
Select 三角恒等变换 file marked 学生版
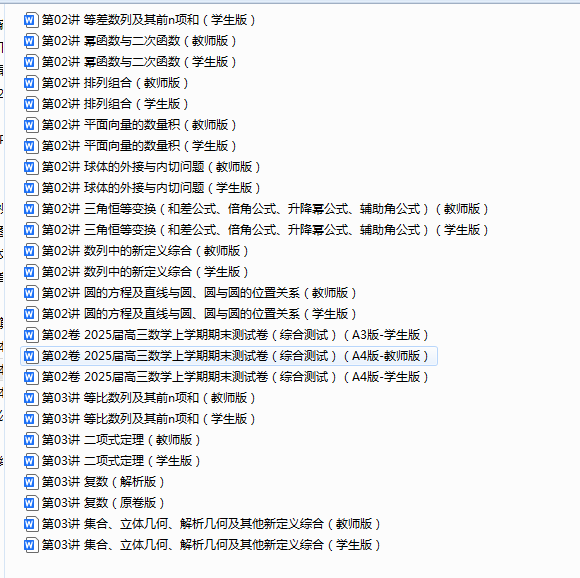256,230
